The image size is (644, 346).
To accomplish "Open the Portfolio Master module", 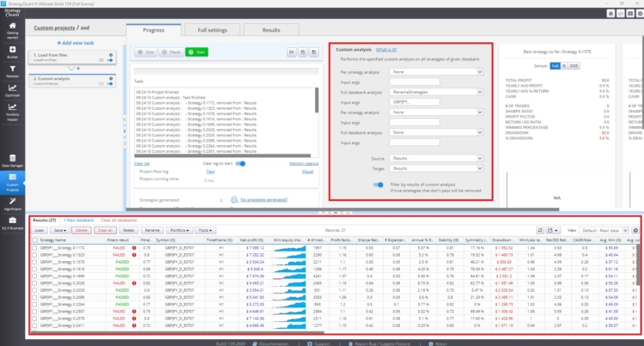I will pos(12,112).
